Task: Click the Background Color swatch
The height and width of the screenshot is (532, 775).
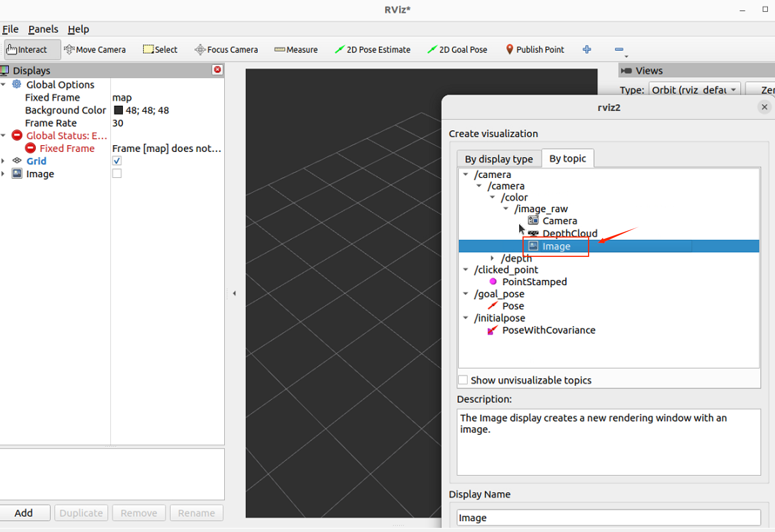Action: pos(118,110)
